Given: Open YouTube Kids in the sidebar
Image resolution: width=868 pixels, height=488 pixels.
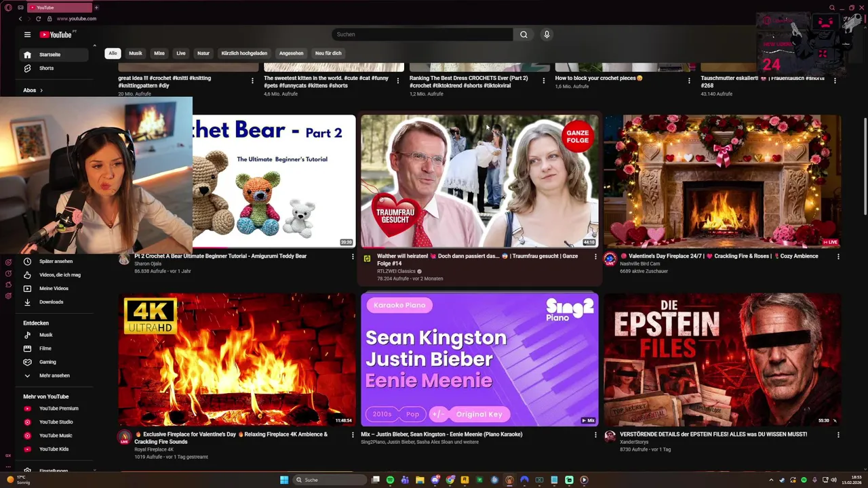Looking at the screenshot, I should click(54, 449).
